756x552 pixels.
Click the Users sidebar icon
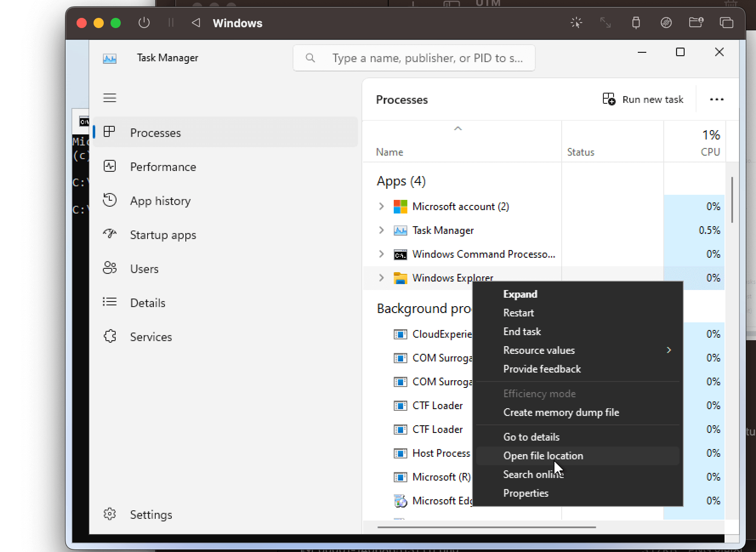tap(110, 268)
